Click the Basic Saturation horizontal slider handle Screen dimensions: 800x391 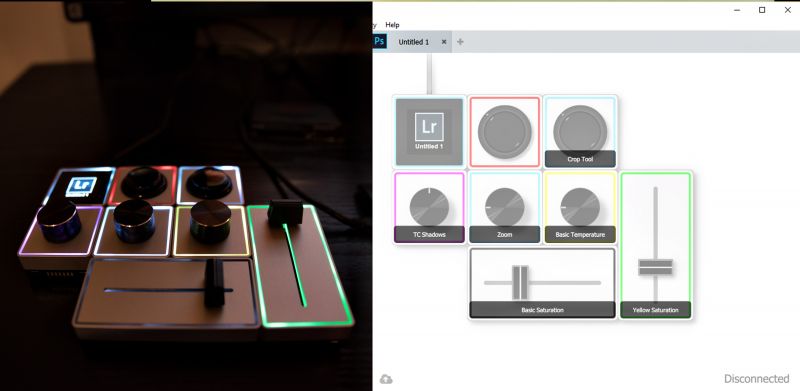point(520,282)
